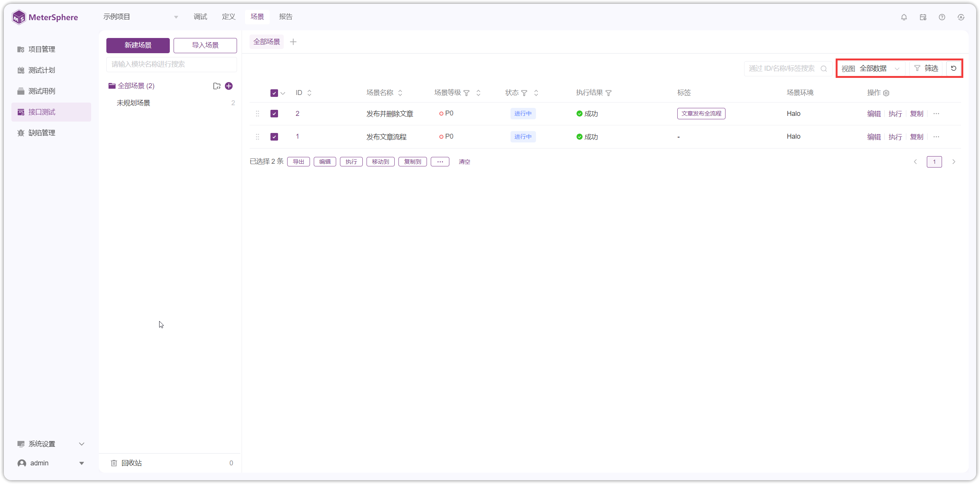This screenshot has width=980, height=484.
Task: Open the 视图 全部数据 dropdown
Action: coord(872,68)
